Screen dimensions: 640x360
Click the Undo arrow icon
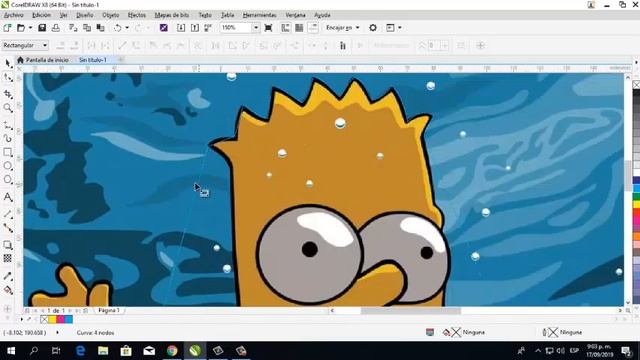(118, 28)
